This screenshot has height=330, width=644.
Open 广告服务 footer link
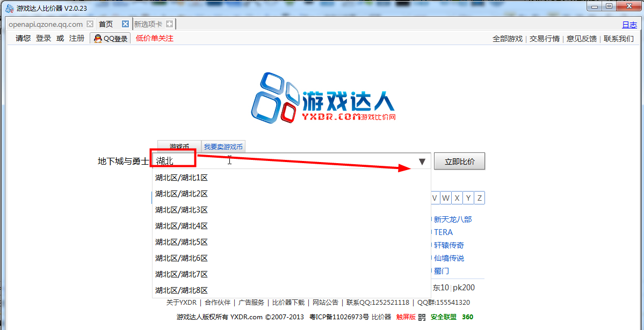[251, 303]
